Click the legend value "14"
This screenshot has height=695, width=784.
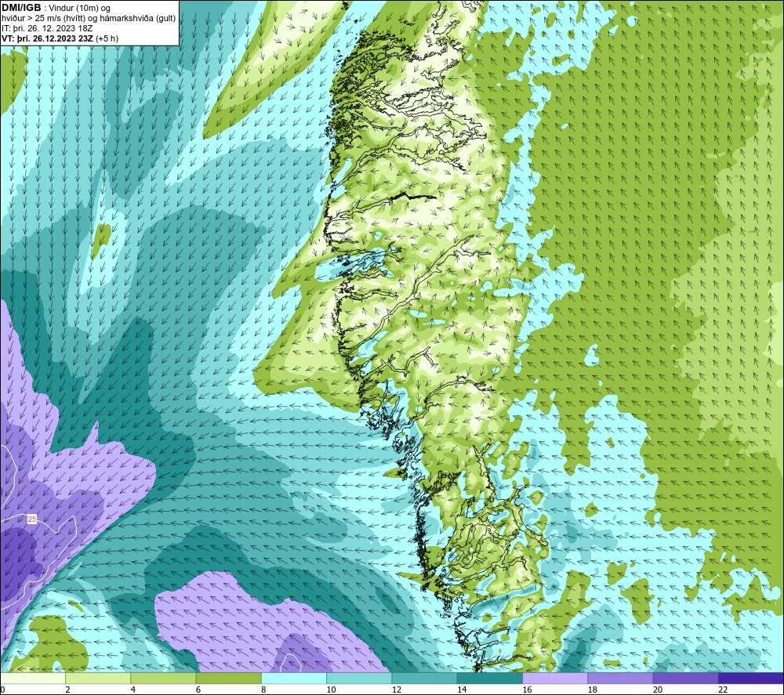[462, 690]
